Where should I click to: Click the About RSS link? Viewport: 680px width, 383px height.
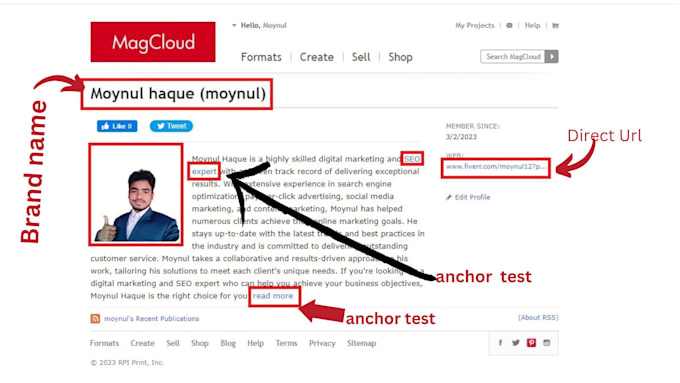coord(538,318)
